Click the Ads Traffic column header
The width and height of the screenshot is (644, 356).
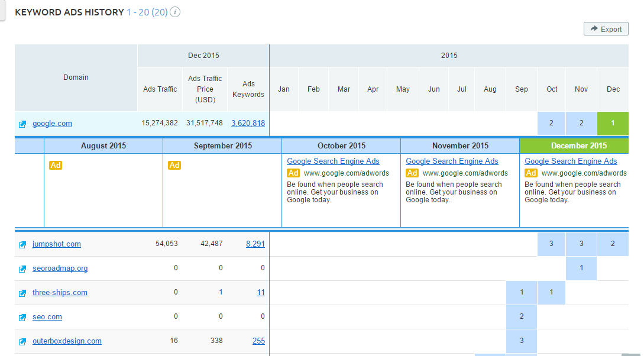[160, 89]
